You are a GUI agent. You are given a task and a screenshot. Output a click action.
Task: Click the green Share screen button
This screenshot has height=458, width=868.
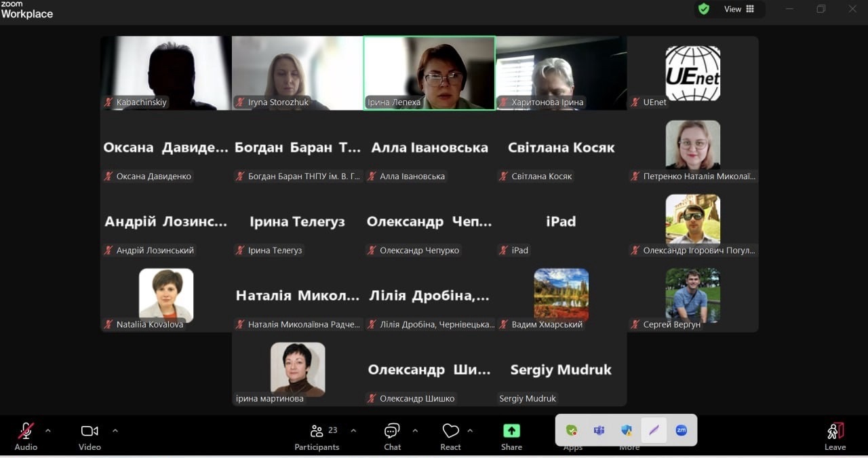pyautogui.click(x=511, y=434)
